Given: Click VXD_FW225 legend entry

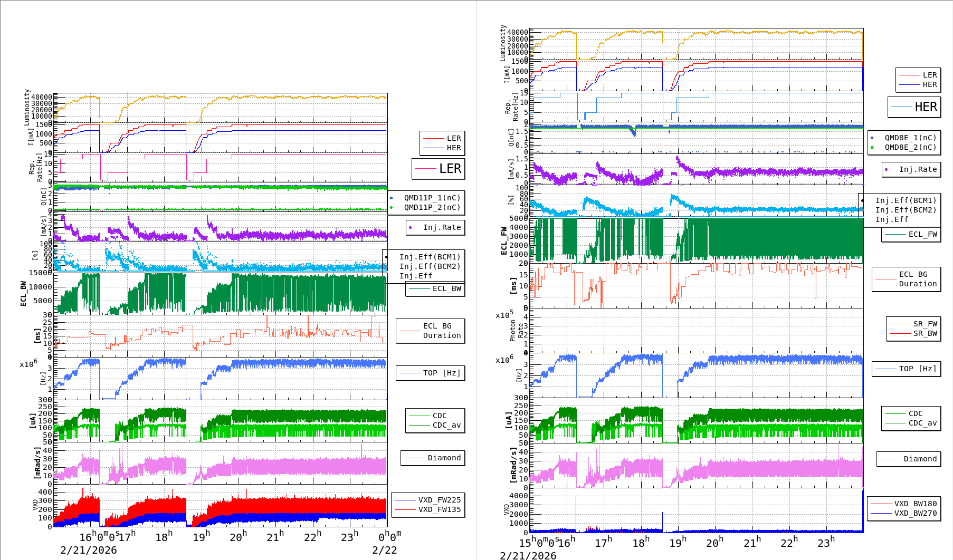Looking at the screenshot, I should click(x=428, y=500).
